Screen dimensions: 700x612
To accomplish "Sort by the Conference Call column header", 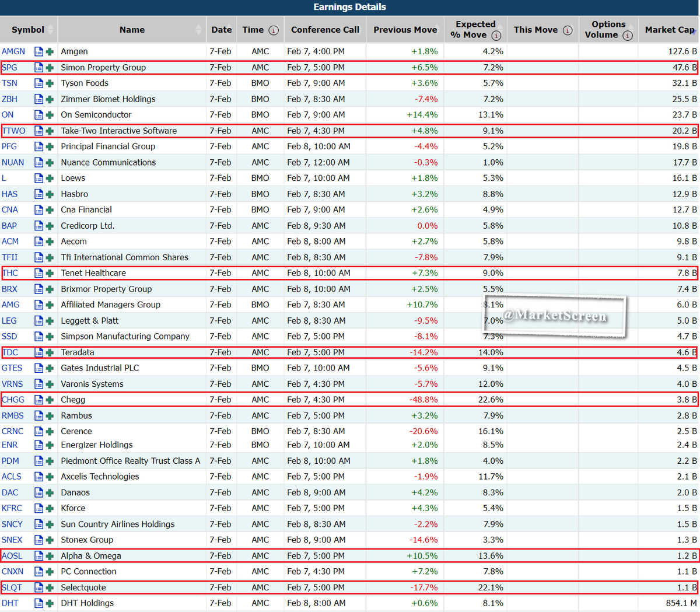I will 325,30.
